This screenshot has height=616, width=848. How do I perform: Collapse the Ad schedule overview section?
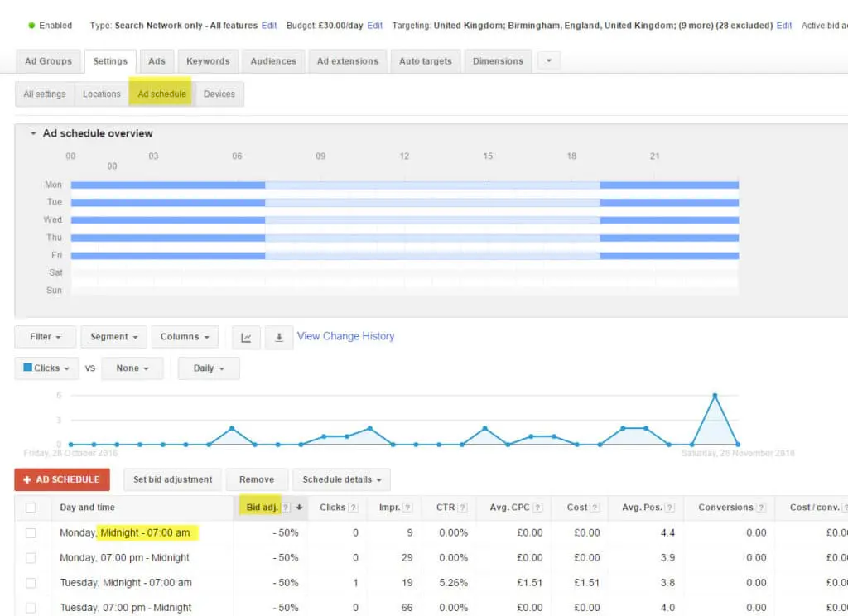33,133
